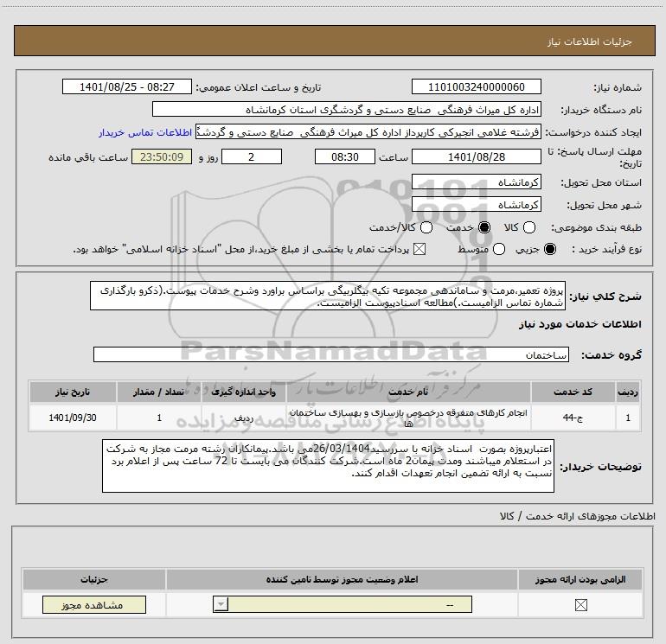Viewport: 666px width, 644px height.
Task: Select the خدمت radio button
Action: pyautogui.click(x=484, y=227)
